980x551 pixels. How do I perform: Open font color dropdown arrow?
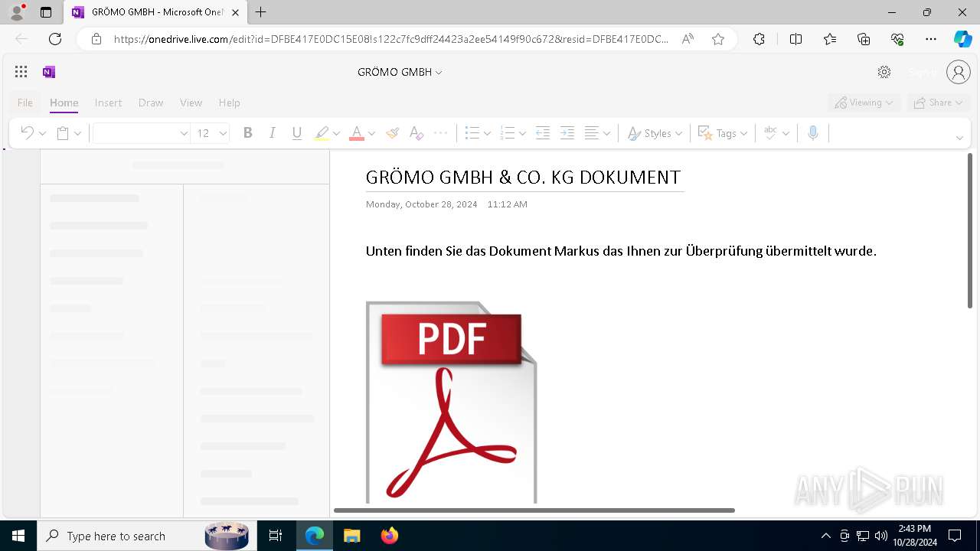pyautogui.click(x=371, y=133)
